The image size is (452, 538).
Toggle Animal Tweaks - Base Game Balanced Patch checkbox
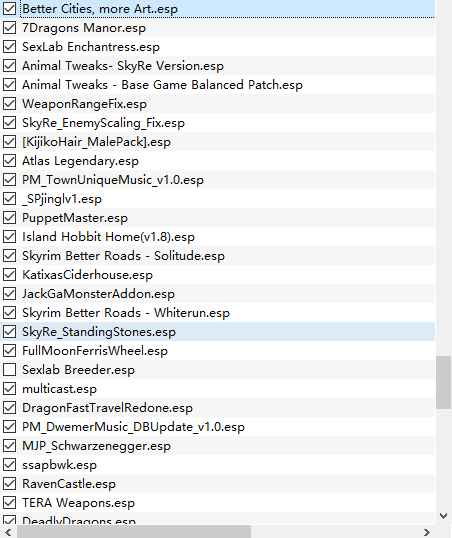point(9,85)
